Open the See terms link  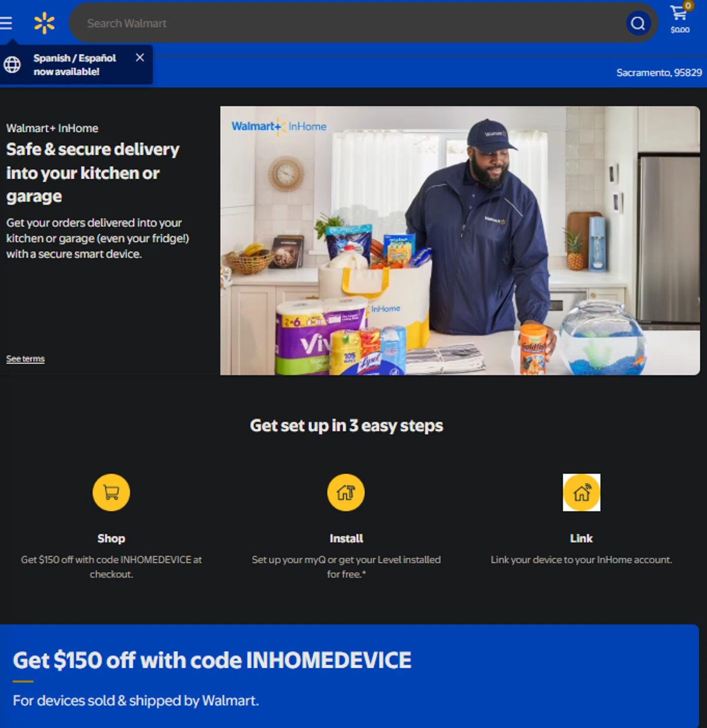tap(25, 359)
